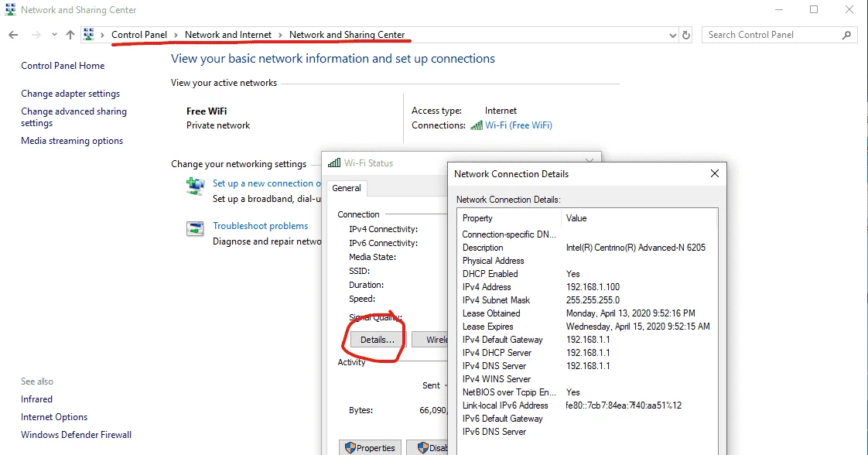
Task: Open Change adapter settings
Action: pos(70,94)
